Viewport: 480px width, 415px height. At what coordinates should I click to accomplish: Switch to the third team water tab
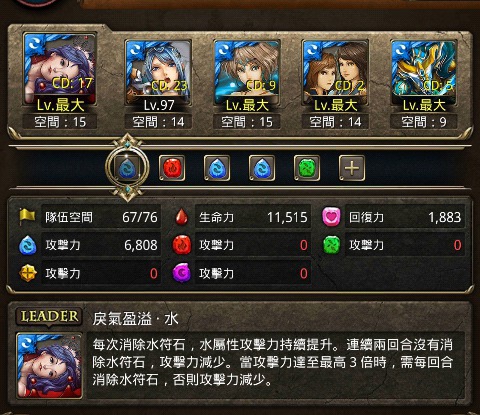[217, 168]
